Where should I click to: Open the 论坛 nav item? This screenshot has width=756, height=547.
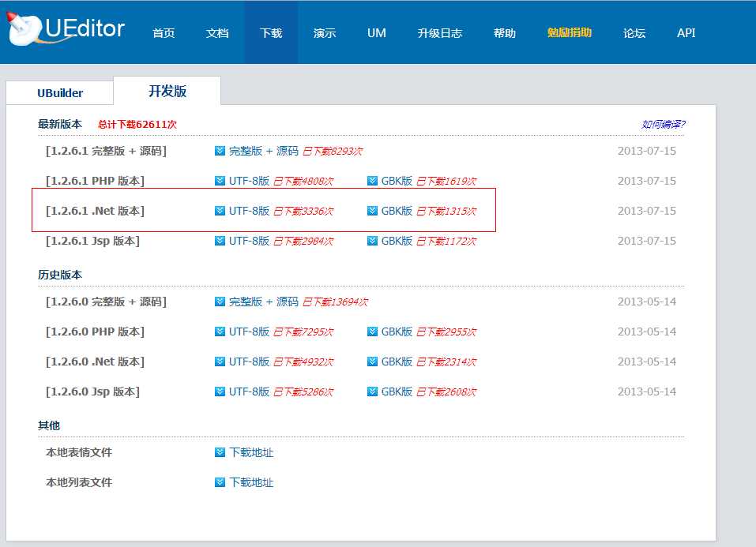tap(634, 33)
